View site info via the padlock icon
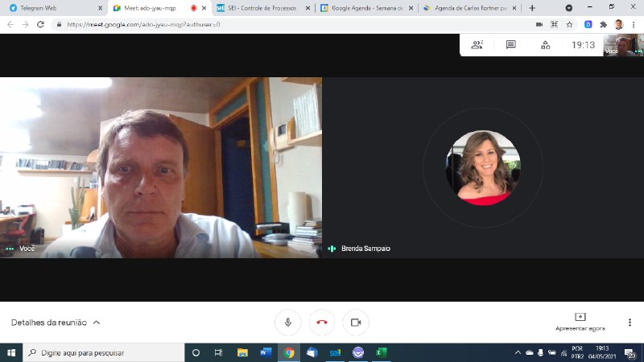This screenshot has height=362, width=644. pos(59,25)
